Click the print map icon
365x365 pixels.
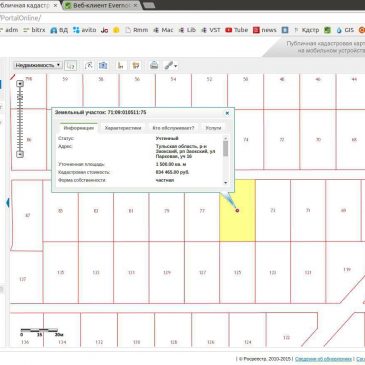pyautogui.click(x=154, y=65)
